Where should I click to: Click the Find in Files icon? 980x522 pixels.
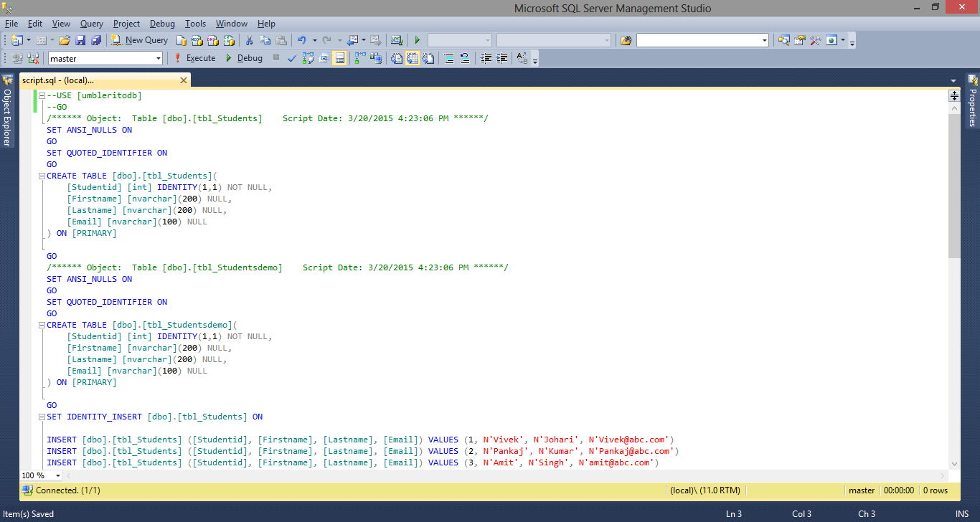626,40
